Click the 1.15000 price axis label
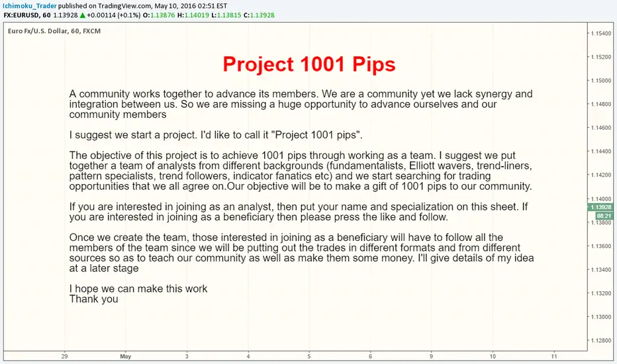The height and width of the screenshot is (364, 617). click(x=601, y=81)
